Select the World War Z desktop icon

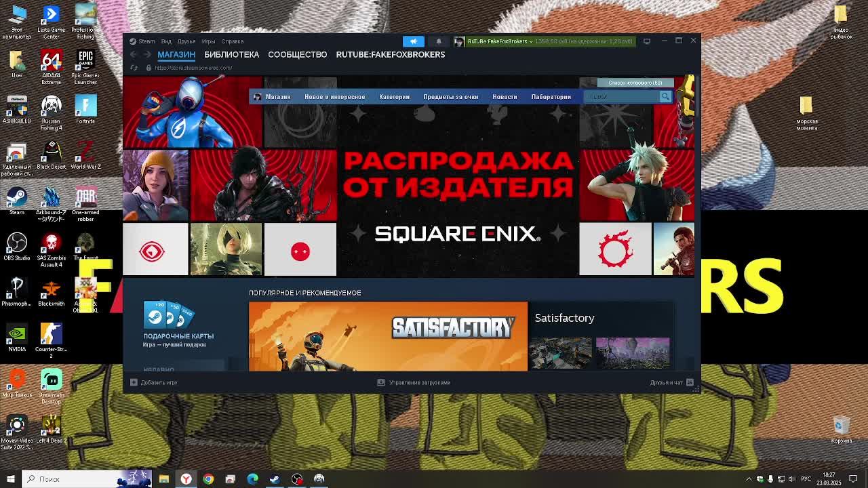pyautogui.click(x=85, y=155)
